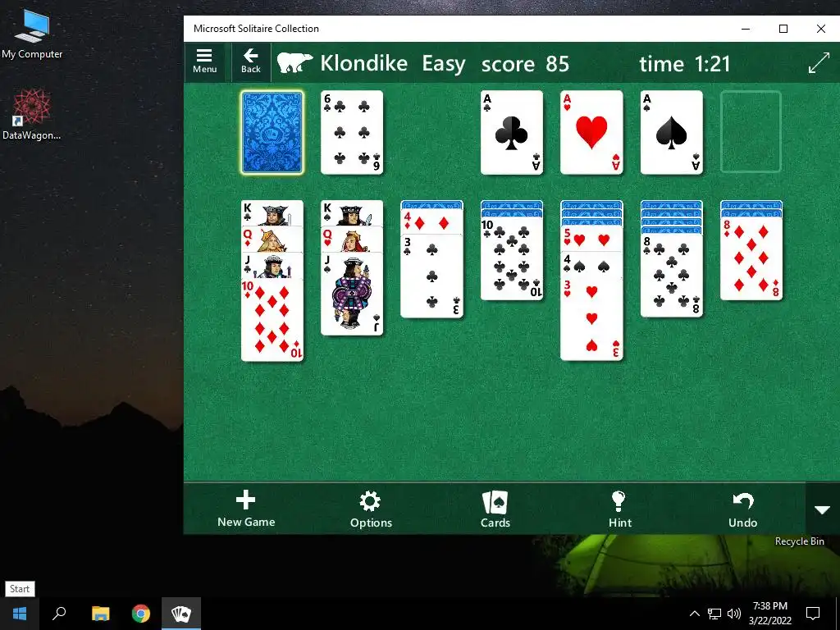Toggle full screen with diagonal arrows icon
This screenshot has width=840, height=630.
819,63
